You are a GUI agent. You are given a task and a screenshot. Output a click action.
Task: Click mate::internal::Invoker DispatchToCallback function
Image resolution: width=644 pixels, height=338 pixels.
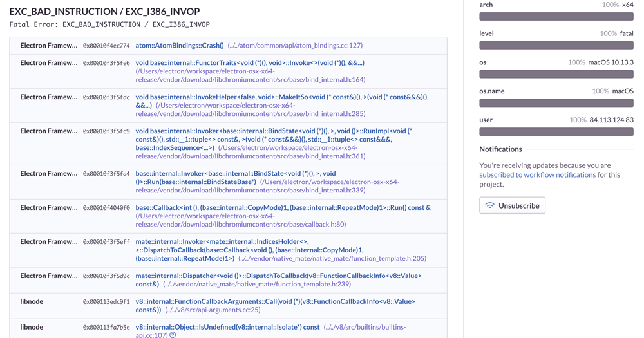(250, 250)
